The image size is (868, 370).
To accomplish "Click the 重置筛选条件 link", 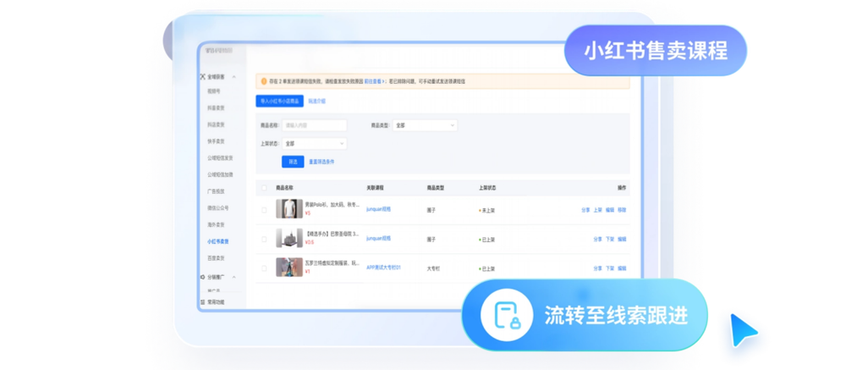I will coord(321,162).
